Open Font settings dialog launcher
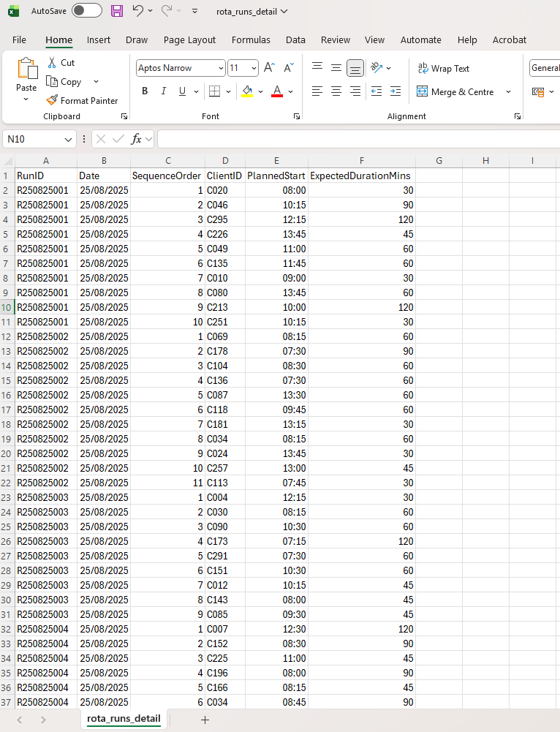 coord(297,116)
